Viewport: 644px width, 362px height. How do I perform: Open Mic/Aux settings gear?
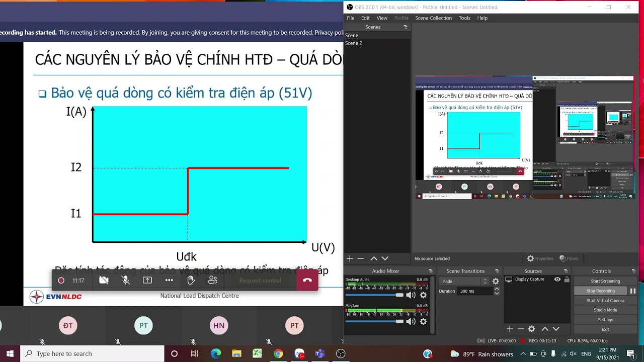tap(423, 321)
